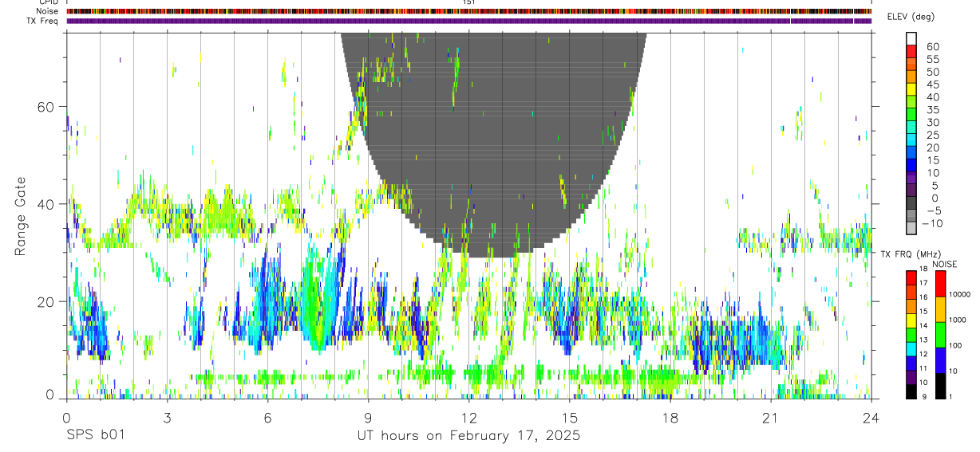Viewport: 980px width, 452px height.
Task: Click the '55' label on the elevation color bar
Action: [933, 60]
